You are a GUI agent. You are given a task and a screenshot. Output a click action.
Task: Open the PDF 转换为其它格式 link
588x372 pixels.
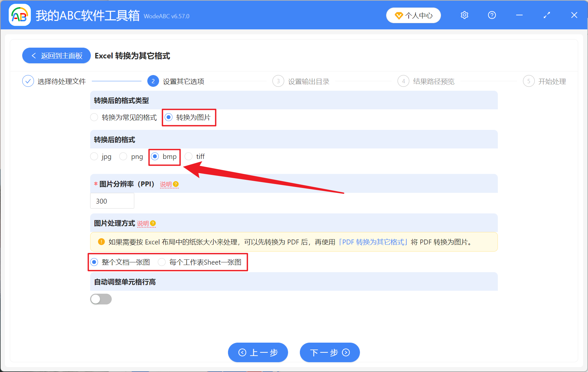coord(373,242)
